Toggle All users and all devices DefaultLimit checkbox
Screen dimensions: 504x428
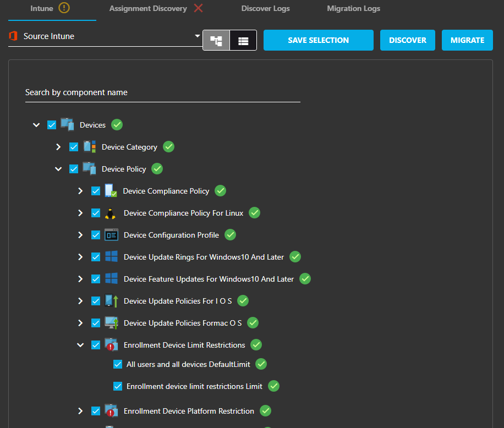pyautogui.click(x=118, y=364)
